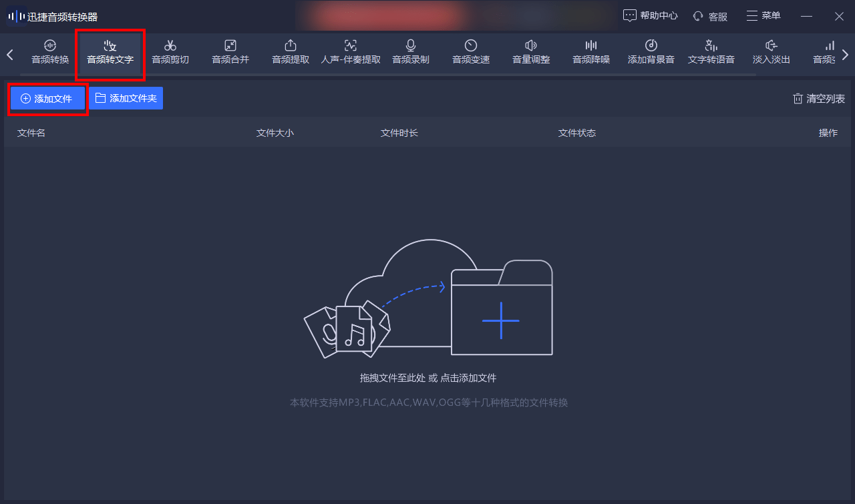855x504 pixels.
Task: Open the 音频转换 audio convert tool
Action: click(50, 51)
